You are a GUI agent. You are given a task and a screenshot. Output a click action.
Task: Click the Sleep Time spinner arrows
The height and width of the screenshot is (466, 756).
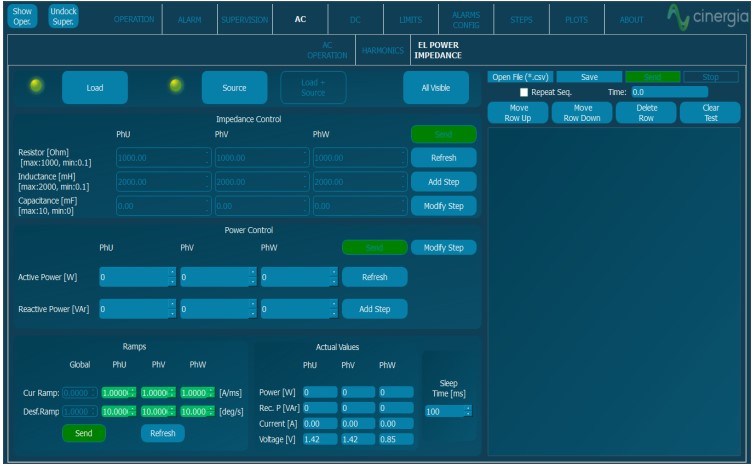pyautogui.click(x=467, y=411)
